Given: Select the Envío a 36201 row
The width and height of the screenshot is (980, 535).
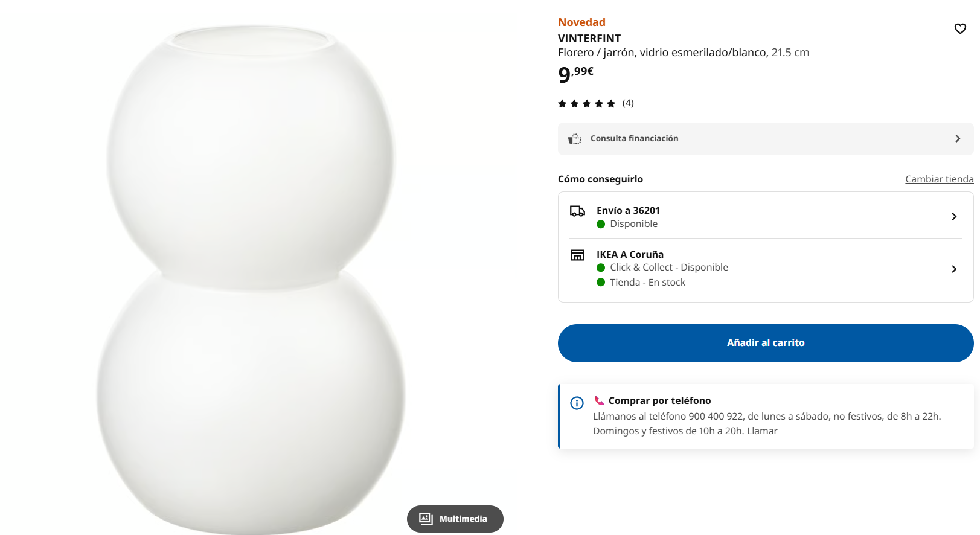Looking at the screenshot, I should [x=766, y=216].
